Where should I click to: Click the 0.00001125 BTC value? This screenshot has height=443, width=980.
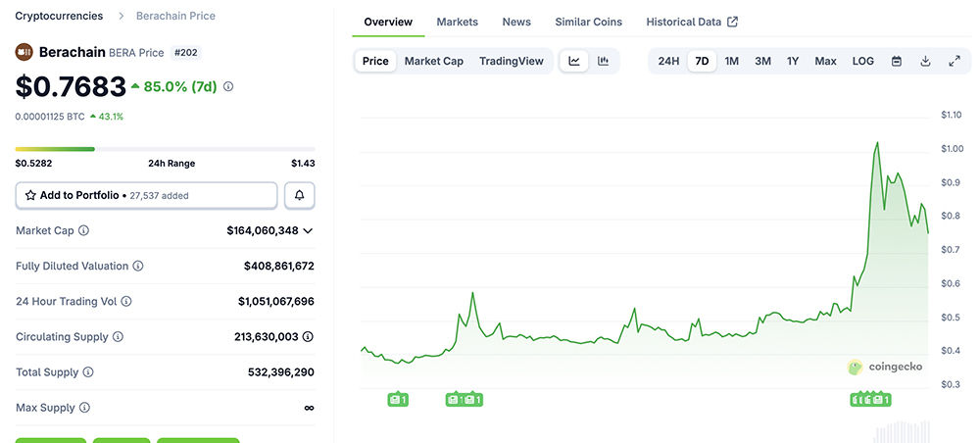50,117
